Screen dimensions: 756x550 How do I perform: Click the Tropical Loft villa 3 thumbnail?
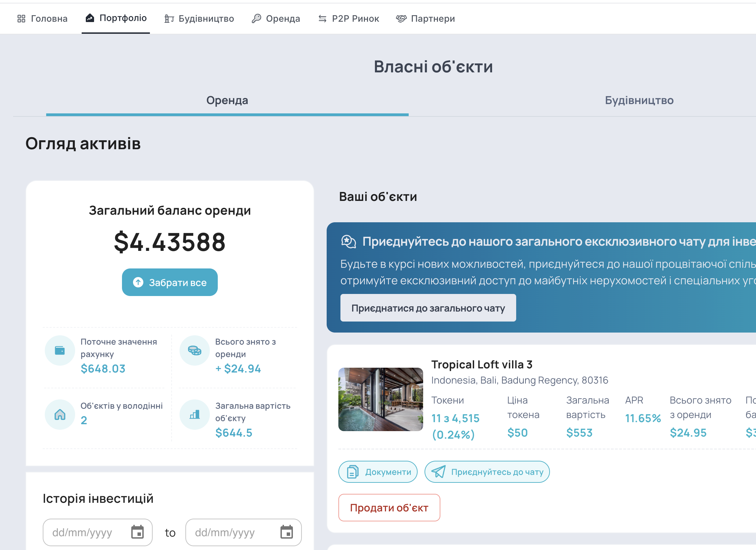tap(380, 399)
